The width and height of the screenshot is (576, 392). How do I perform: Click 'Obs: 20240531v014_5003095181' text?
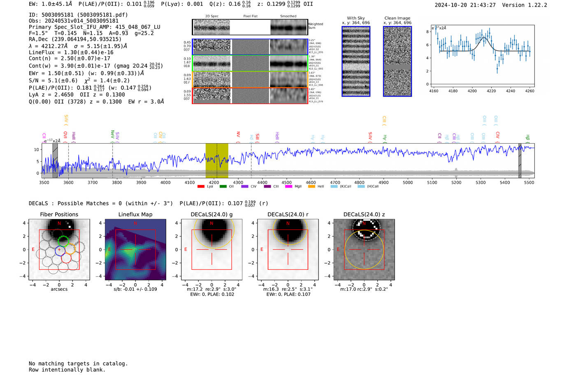coord(74,21)
